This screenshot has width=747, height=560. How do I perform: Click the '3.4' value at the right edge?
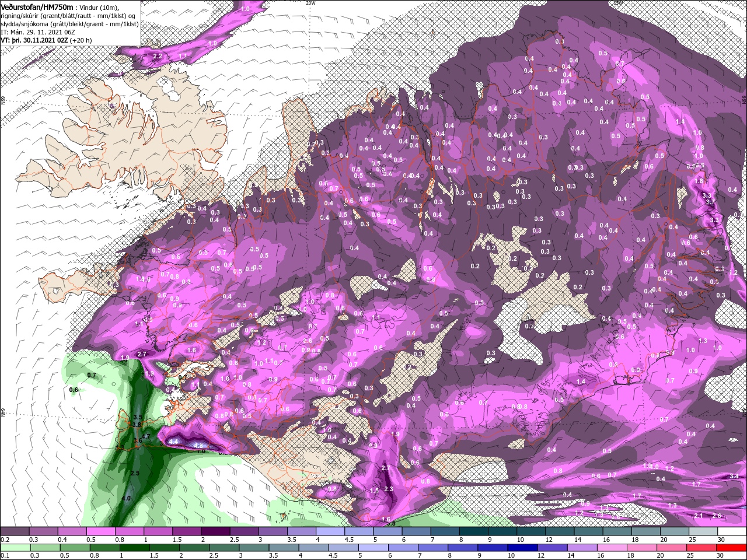pos(734,477)
